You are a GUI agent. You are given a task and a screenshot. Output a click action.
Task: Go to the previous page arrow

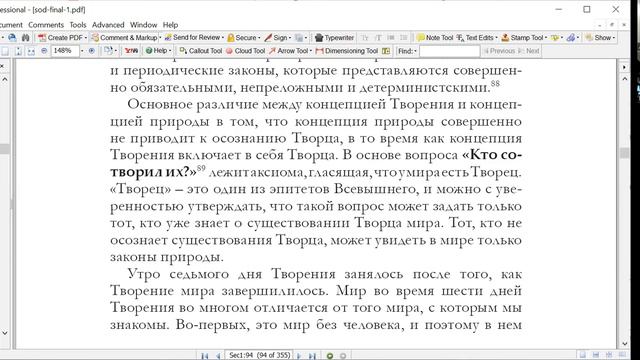[218, 356]
